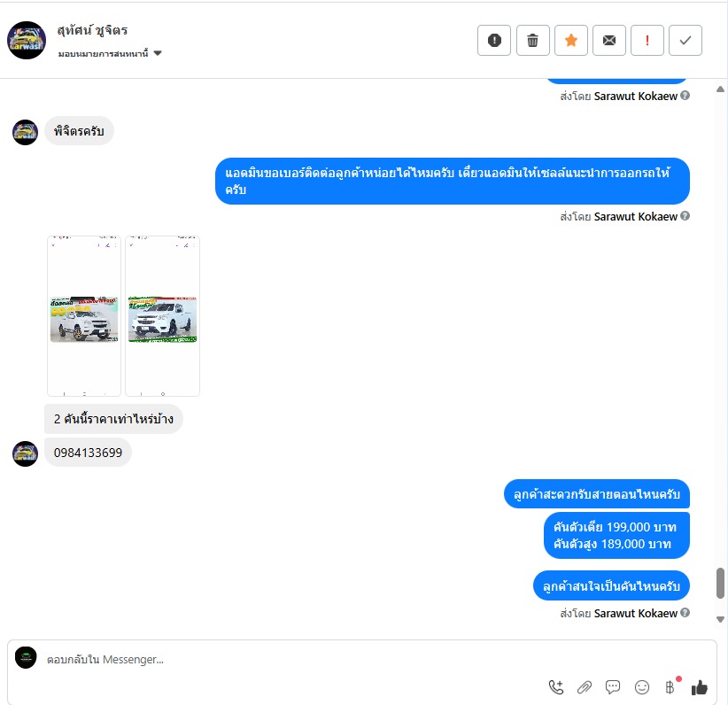Expand the conversation assignment dropdown arrow
The width and height of the screenshot is (728, 705).
coord(158,53)
